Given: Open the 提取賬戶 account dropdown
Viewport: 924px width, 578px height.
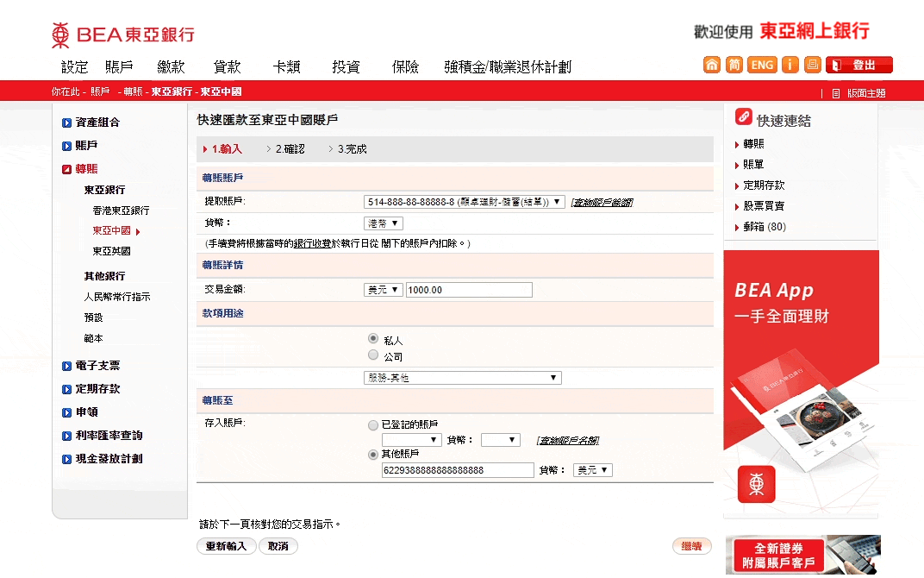Looking at the screenshot, I should pos(465,202).
